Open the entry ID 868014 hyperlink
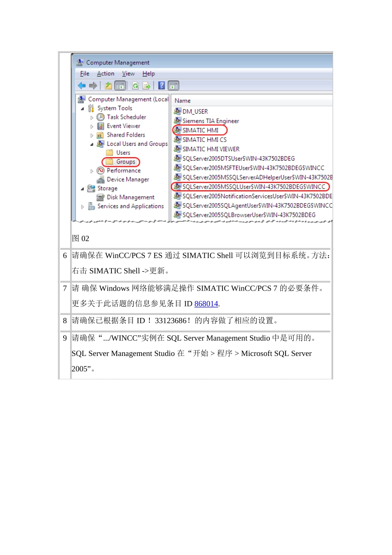The height and width of the screenshot is (555, 392). (x=206, y=304)
